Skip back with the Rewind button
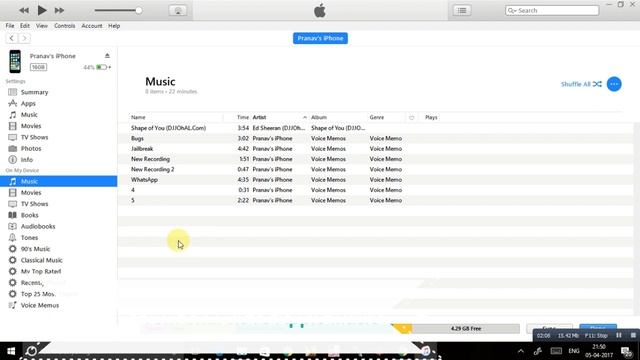The height and width of the screenshot is (360, 640). click(24, 10)
